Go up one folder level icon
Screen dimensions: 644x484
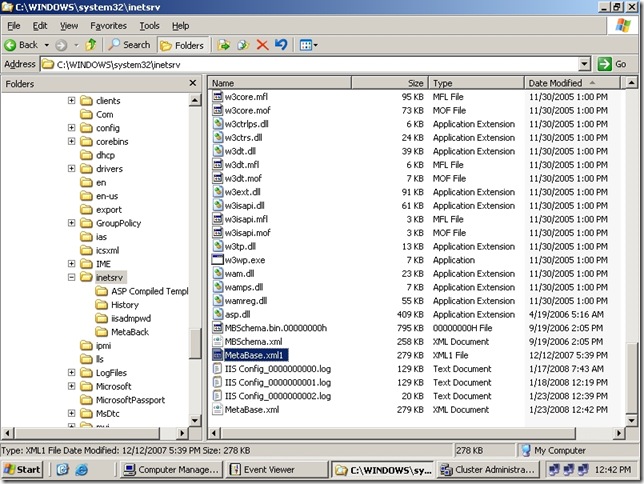91,44
